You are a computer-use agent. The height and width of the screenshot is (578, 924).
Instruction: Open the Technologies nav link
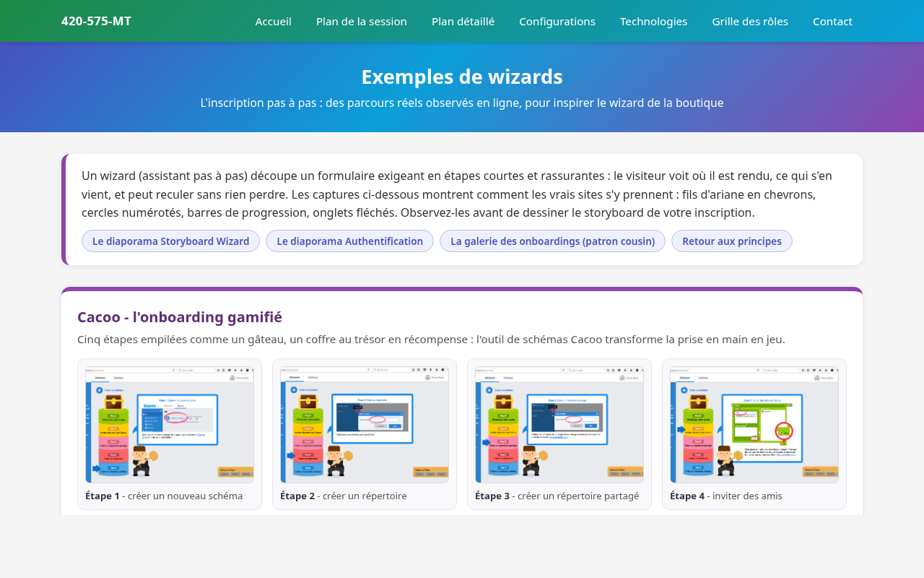[654, 21]
